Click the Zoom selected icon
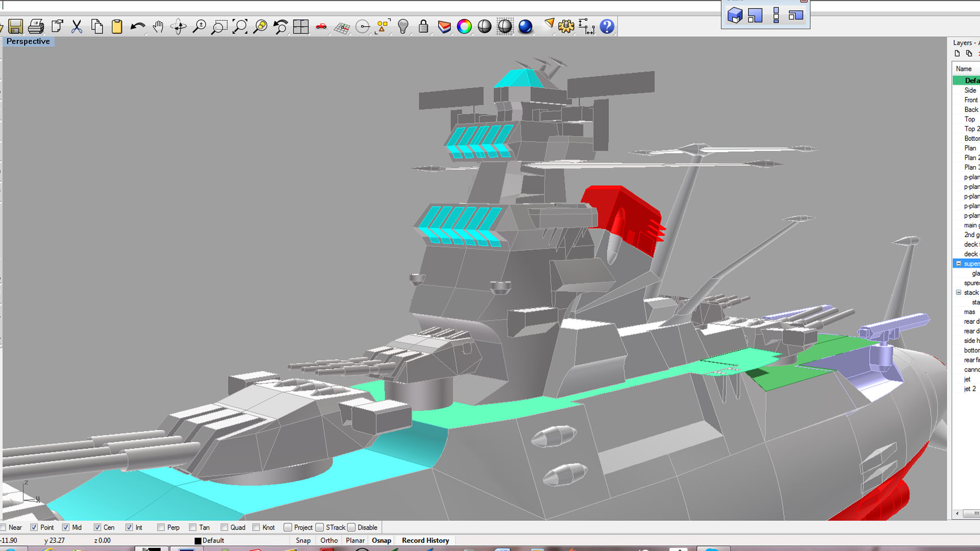Image resolution: width=980 pixels, height=551 pixels. [x=260, y=27]
